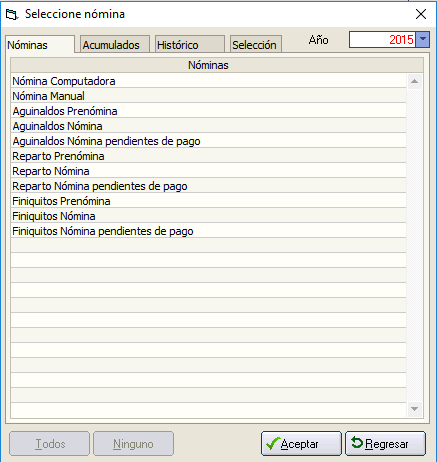
Task: Close the Seleccione nómina dialog
Action: [421, 14]
